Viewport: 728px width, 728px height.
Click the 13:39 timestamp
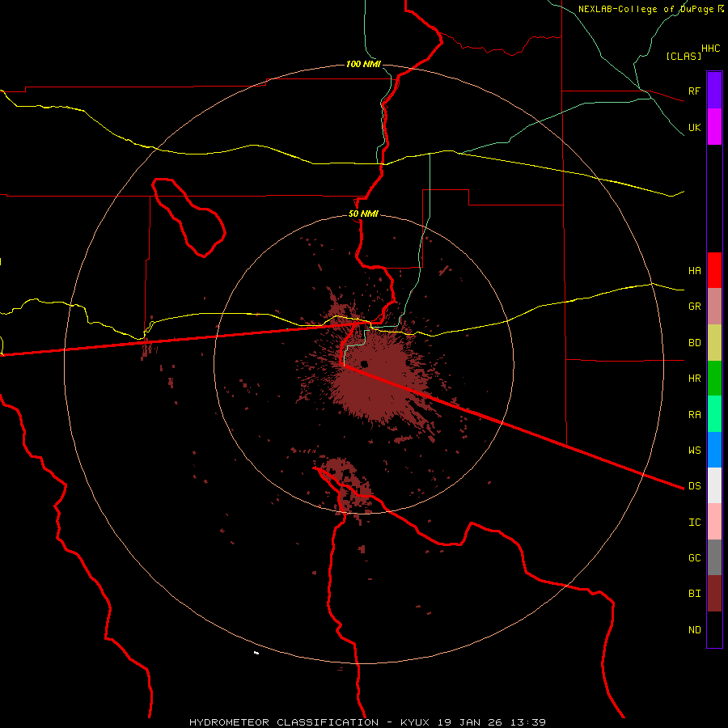tap(528, 722)
